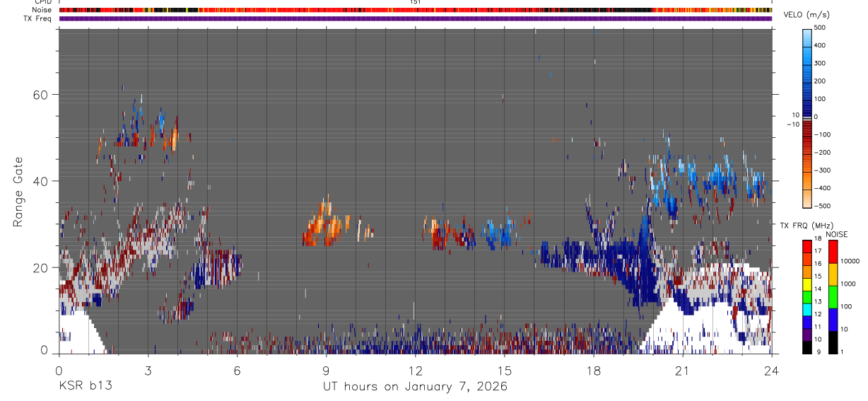
Task: Click the 10000 NOISE scale label
Action: [x=850, y=261]
